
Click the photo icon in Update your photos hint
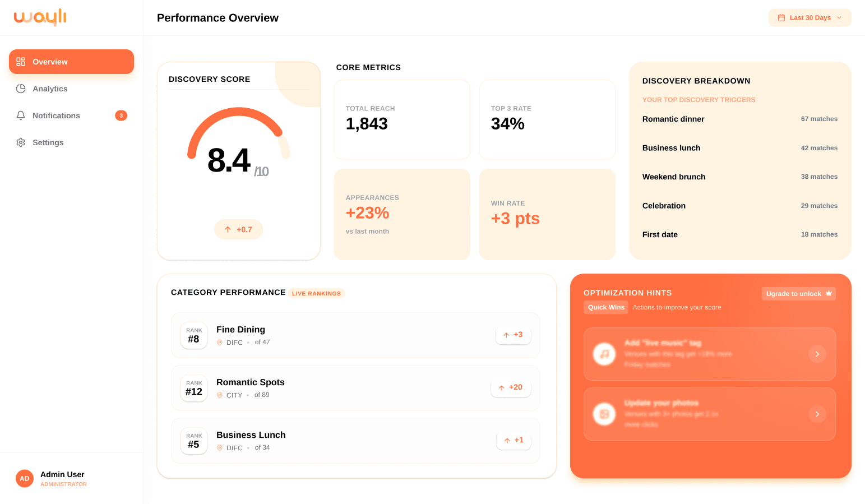click(604, 414)
